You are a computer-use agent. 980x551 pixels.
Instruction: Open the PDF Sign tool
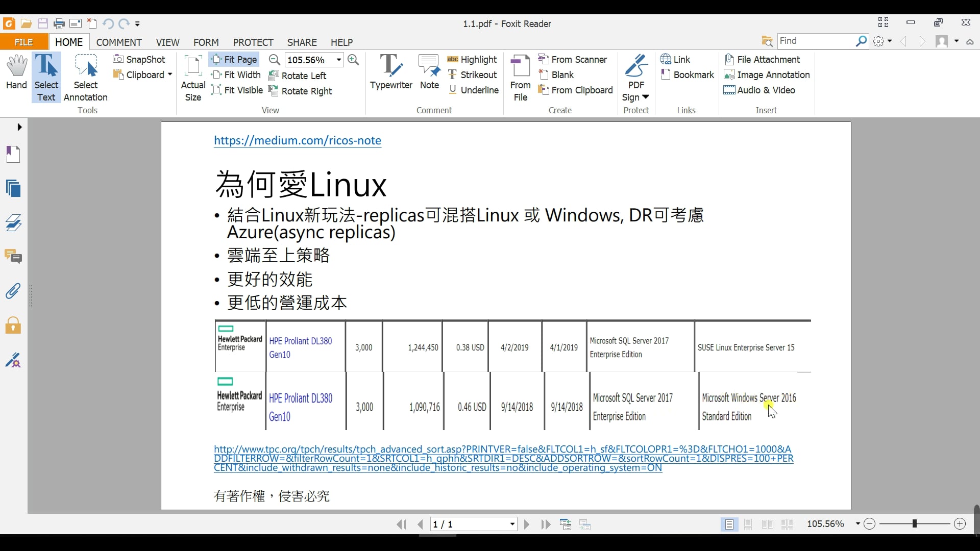point(635,77)
